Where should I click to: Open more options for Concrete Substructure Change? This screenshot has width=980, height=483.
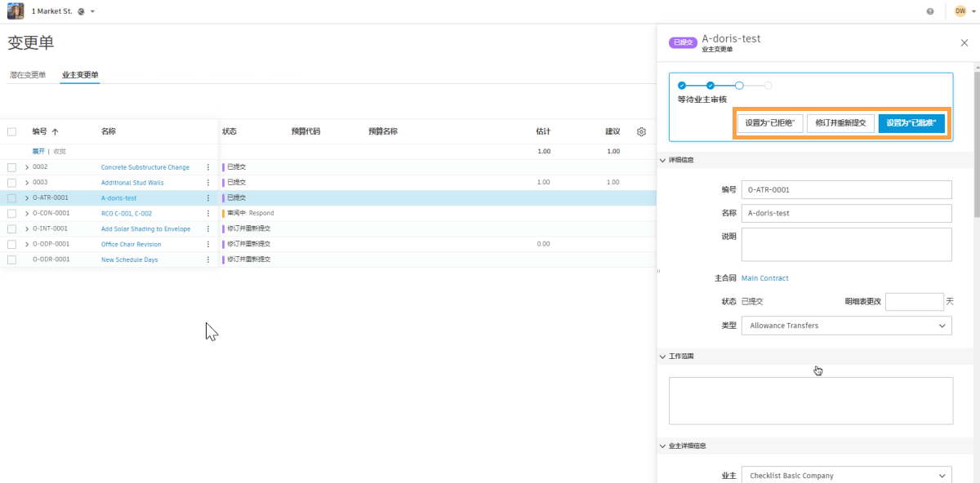pos(208,167)
